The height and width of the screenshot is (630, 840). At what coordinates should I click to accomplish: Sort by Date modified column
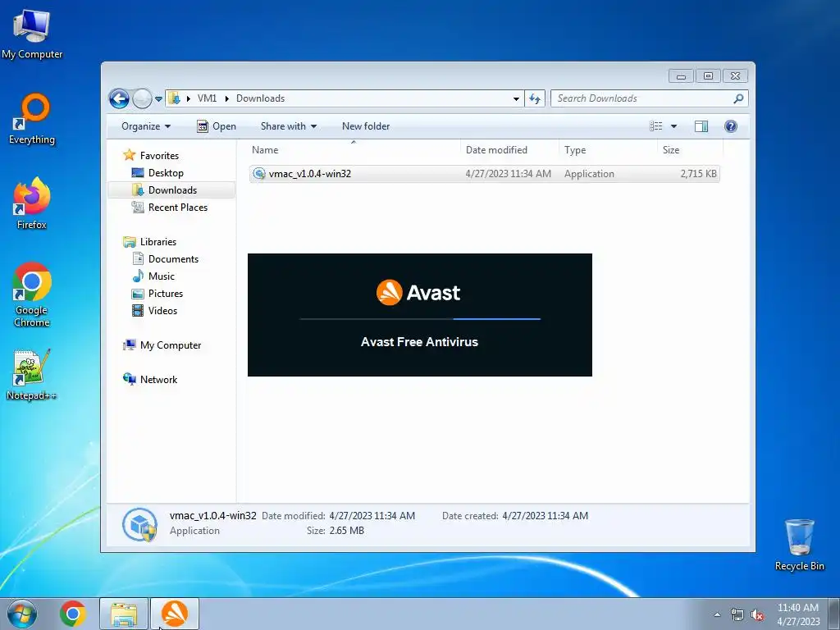(x=509, y=150)
